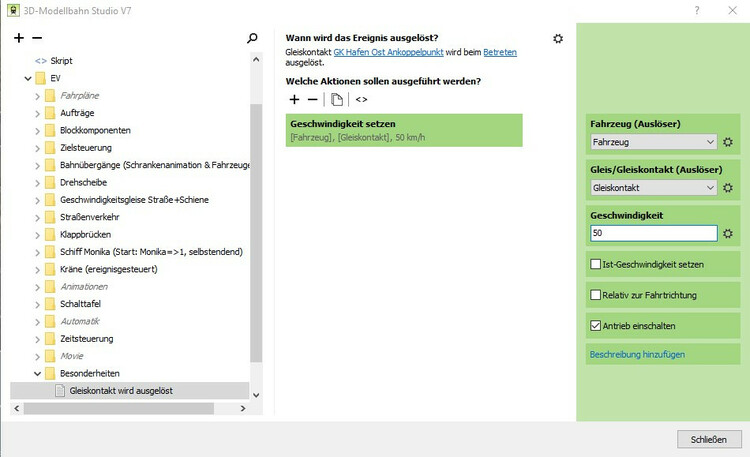Click the EV folder icon
Image resolution: width=750 pixels, height=457 pixels.
tap(41, 78)
